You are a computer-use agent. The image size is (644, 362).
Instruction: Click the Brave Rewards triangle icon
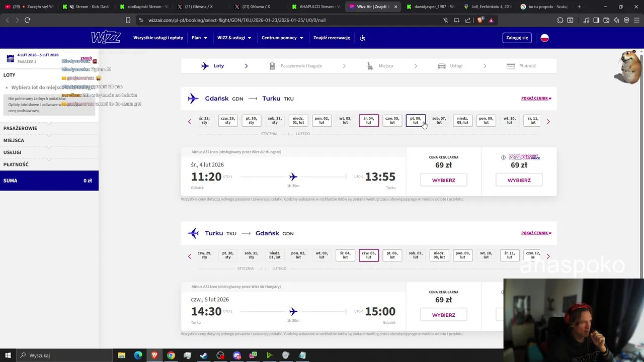(x=491, y=20)
